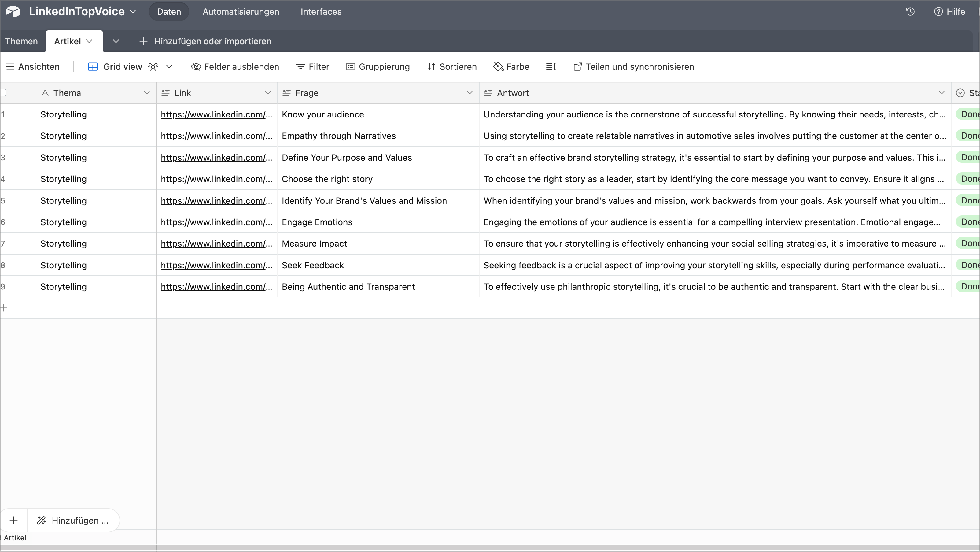Open Farbe paint bucket option

pyautogui.click(x=511, y=67)
